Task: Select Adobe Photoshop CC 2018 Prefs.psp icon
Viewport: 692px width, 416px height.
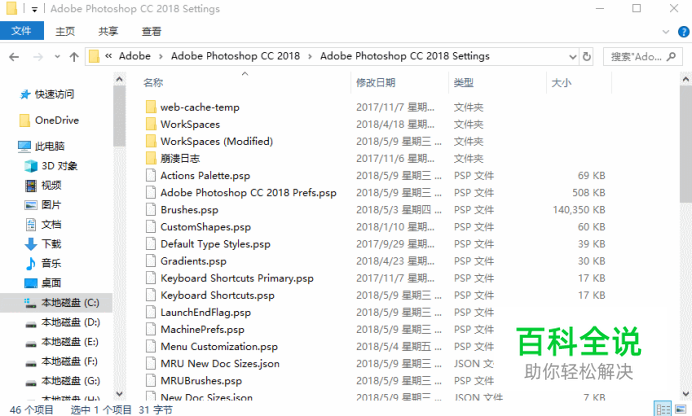Action: [x=151, y=192]
